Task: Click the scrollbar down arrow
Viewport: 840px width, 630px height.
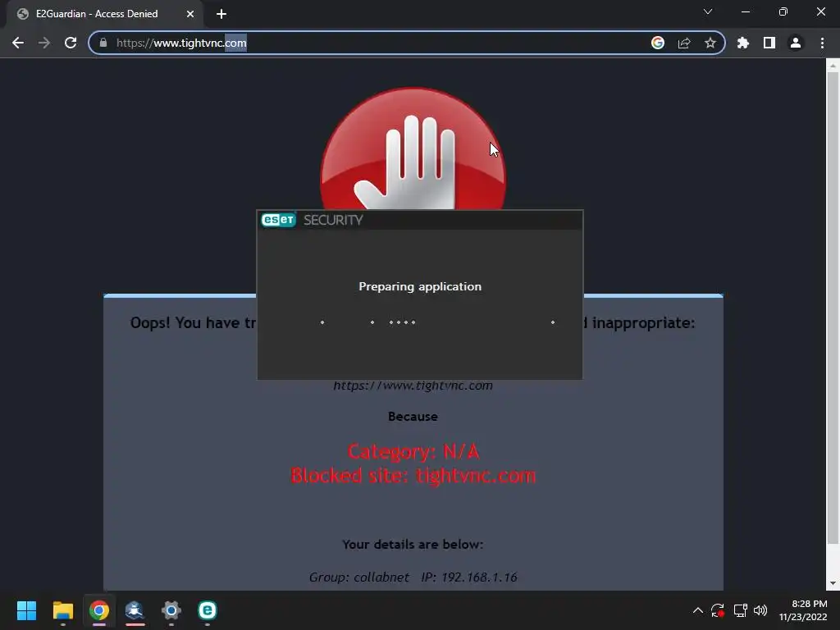Action: 833,583
